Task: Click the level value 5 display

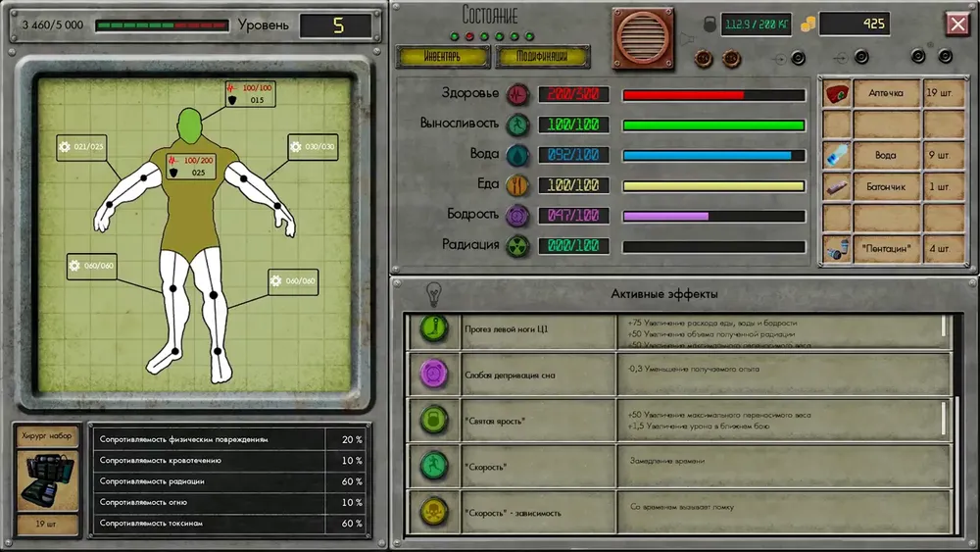Action: tap(336, 25)
